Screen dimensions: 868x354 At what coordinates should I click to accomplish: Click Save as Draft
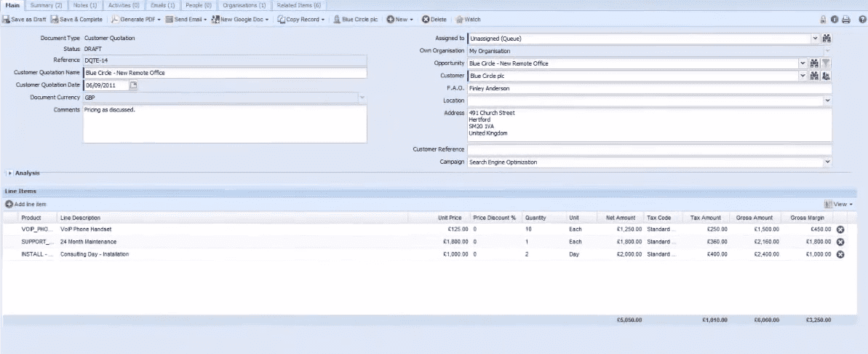[x=25, y=20]
